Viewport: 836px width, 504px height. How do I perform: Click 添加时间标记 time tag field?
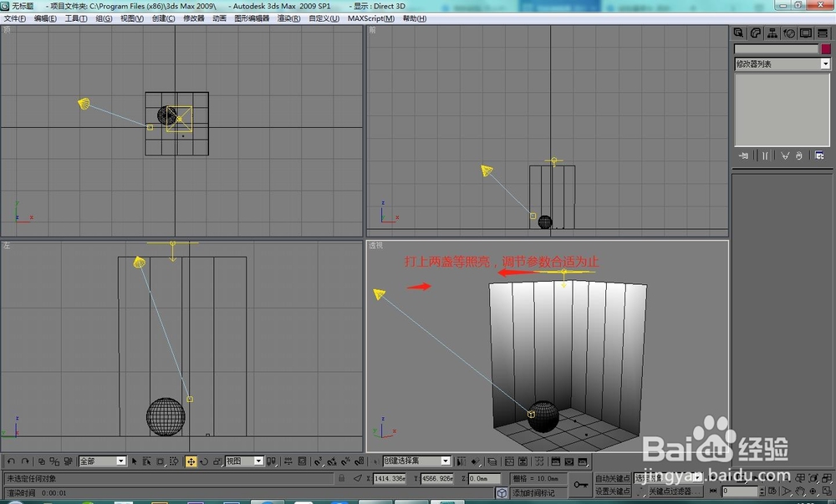pos(538,493)
